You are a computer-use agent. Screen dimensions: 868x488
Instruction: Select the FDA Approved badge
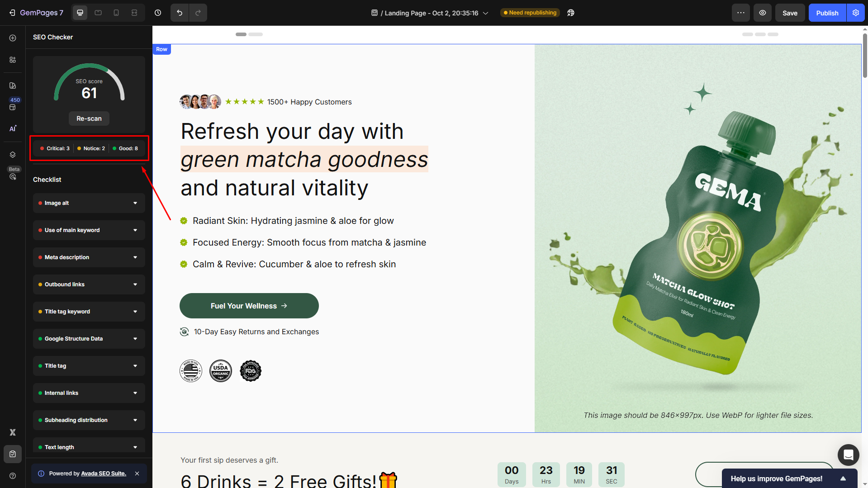click(x=251, y=371)
